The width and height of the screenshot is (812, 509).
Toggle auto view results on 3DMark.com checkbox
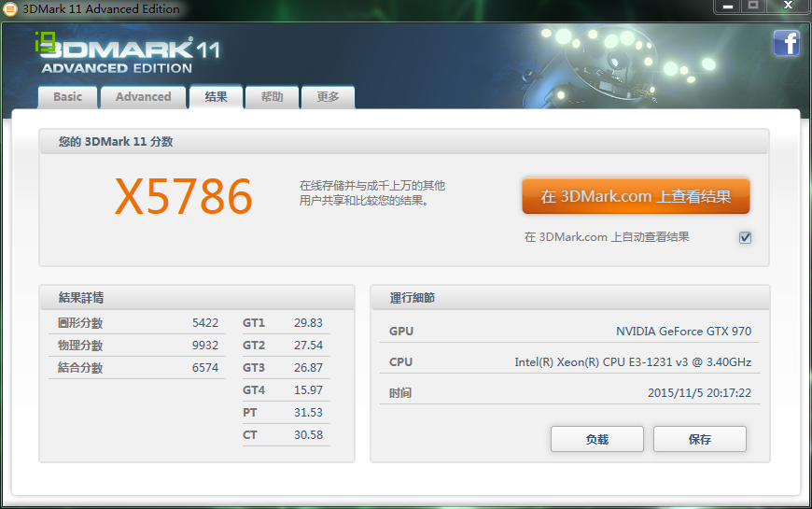click(x=745, y=237)
